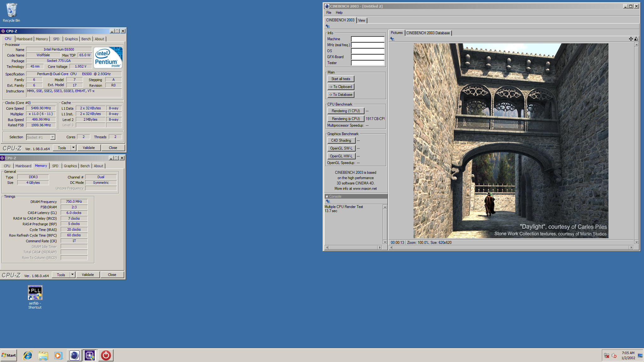Click the move cross icon in picture viewer
644x362 pixels.
(x=631, y=39)
